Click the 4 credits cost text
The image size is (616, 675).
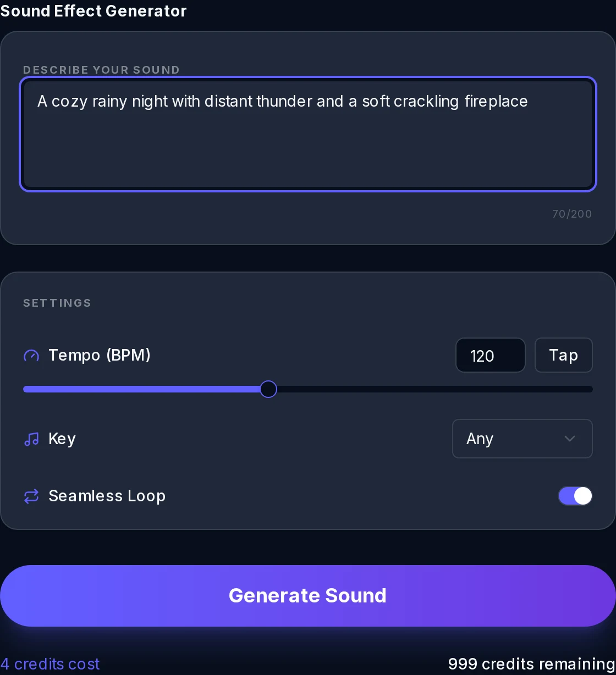50,664
